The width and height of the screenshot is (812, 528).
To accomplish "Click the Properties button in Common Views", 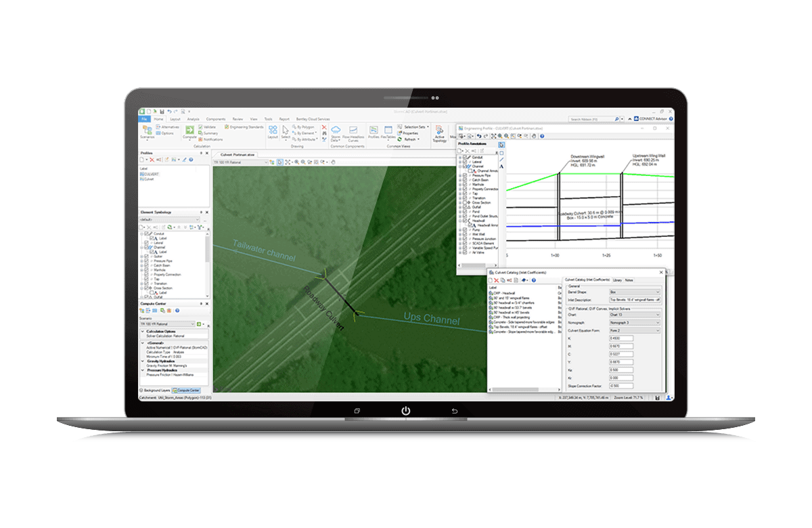I will [x=408, y=133].
